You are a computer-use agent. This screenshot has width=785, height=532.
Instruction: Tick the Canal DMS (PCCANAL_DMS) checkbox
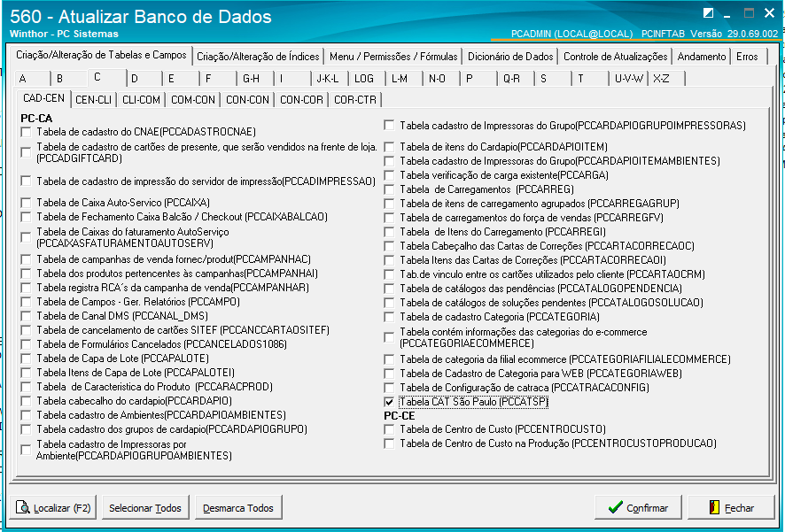(26, 316)
